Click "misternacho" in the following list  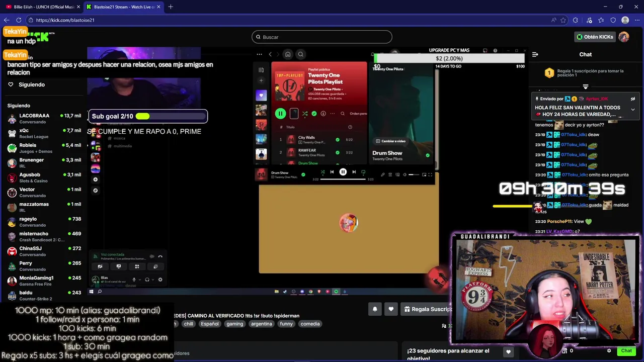click(34, 233)
